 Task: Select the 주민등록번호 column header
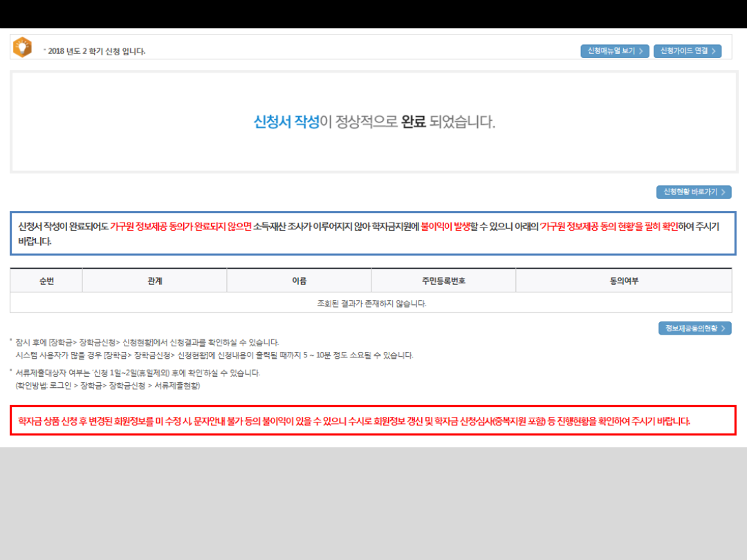443,281
